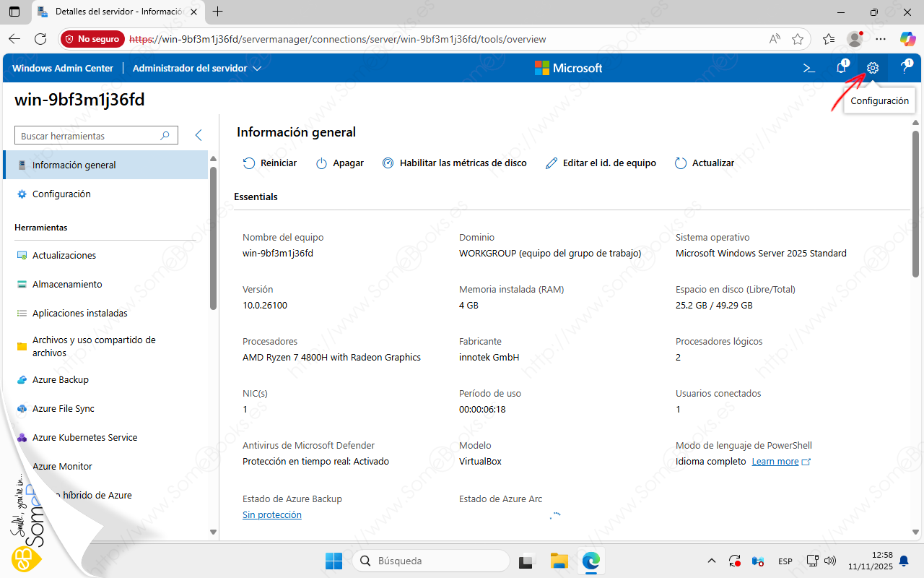Image resolution: width=924 pixels, height=578 pixels.
Task: Open the notifications bell icon
Action: click(x=841, y=68)
